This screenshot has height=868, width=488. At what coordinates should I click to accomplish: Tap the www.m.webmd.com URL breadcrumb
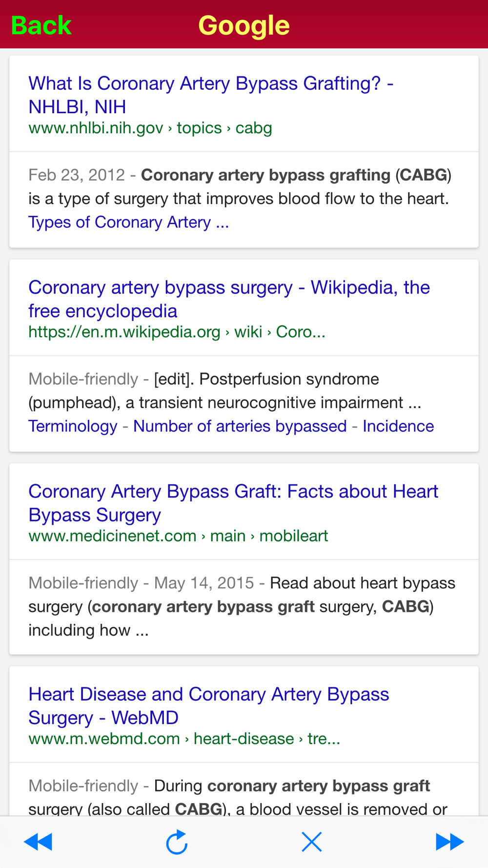[184, 739]
